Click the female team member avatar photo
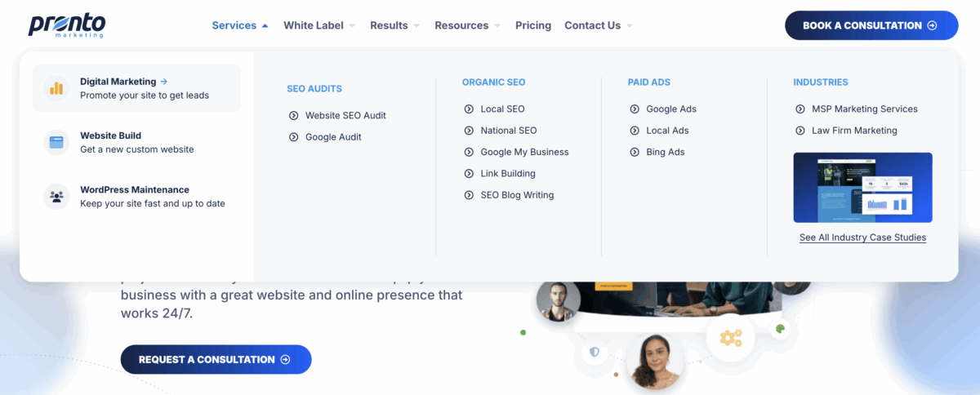Viewport: 980px width, 395px height. pos(655,360)
